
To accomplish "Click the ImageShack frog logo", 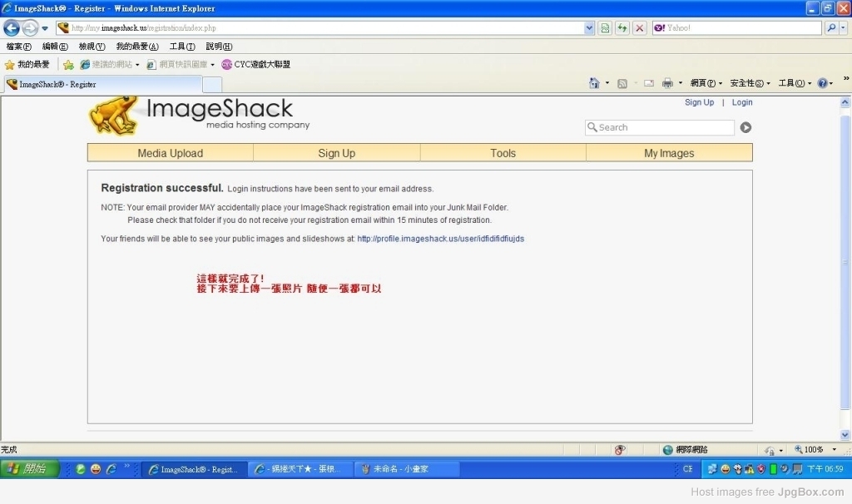I will coord(114,115).
